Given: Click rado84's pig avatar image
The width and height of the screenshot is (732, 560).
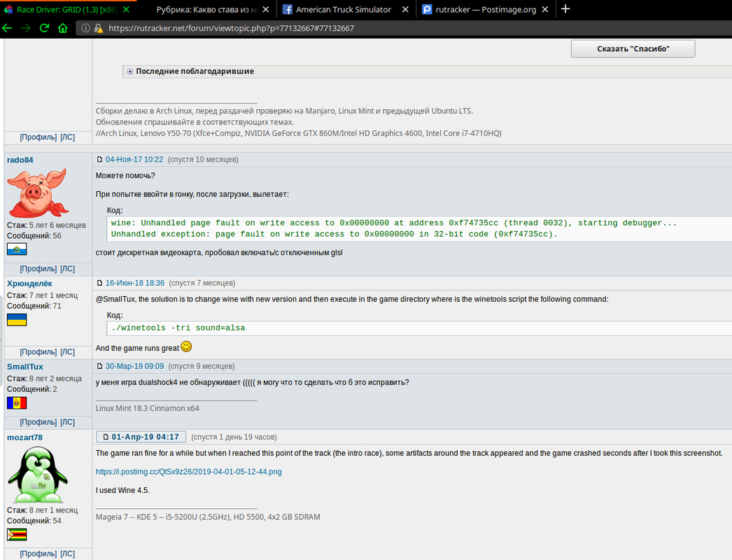Looking at the screenshot, I should [37, 193].
